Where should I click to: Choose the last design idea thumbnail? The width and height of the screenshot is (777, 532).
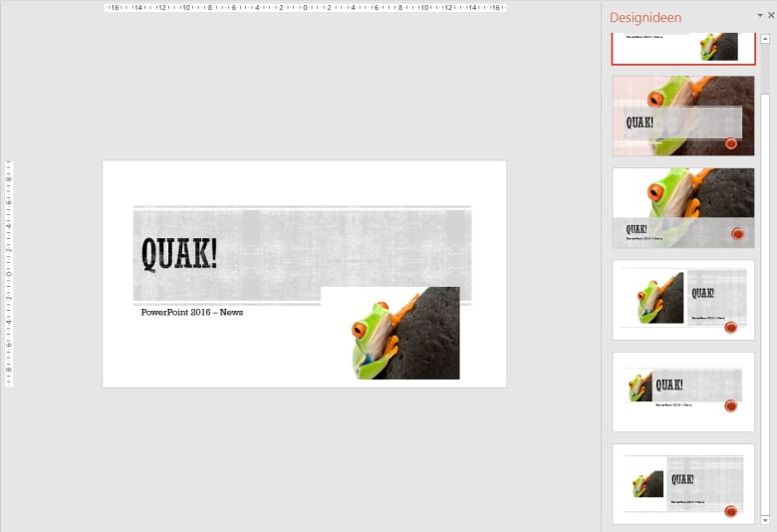click(x=683, y=484)
